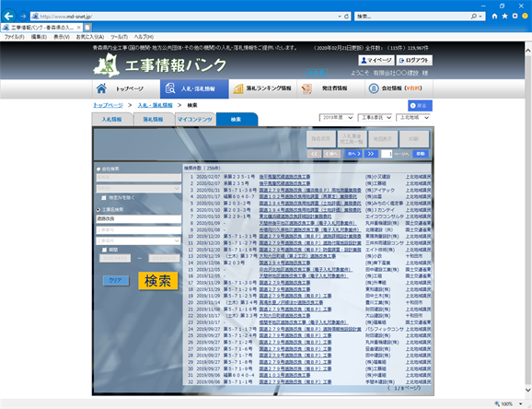Click the 会社情報 building icon
Viewport: 532px width, 409px height.
point(374,88)
